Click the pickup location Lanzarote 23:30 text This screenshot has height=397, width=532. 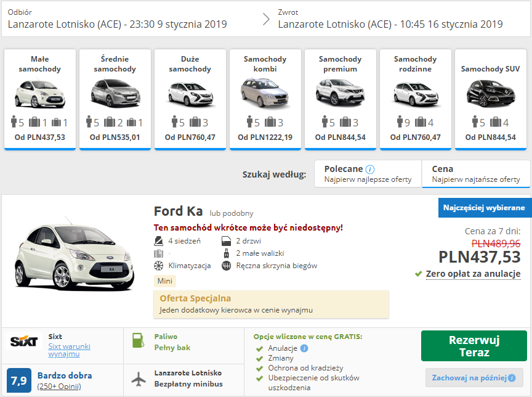117,24
